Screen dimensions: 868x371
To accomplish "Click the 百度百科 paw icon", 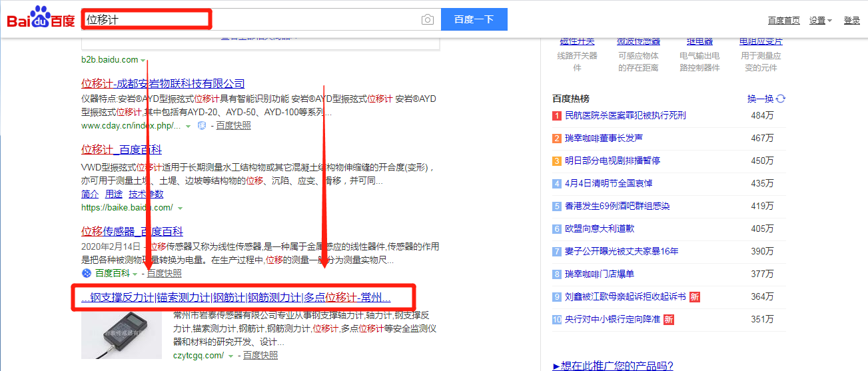I will tap(86, 273).
